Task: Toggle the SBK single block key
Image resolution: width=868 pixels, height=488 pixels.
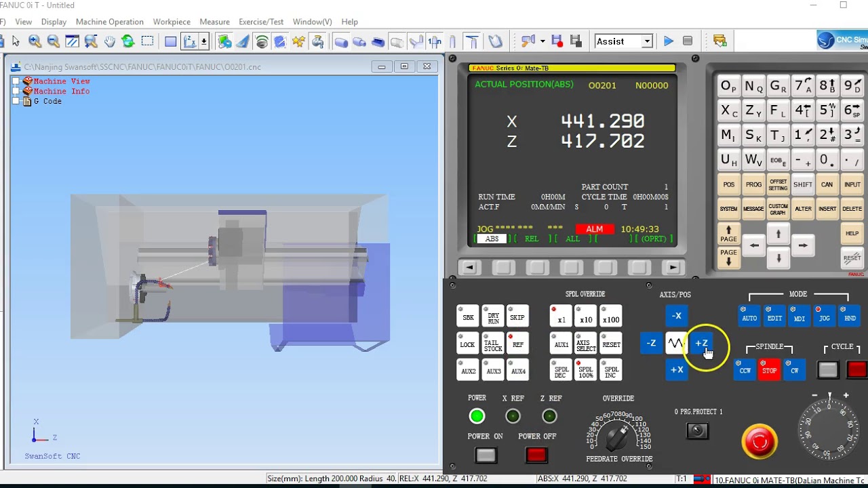Action: [468, 316]
